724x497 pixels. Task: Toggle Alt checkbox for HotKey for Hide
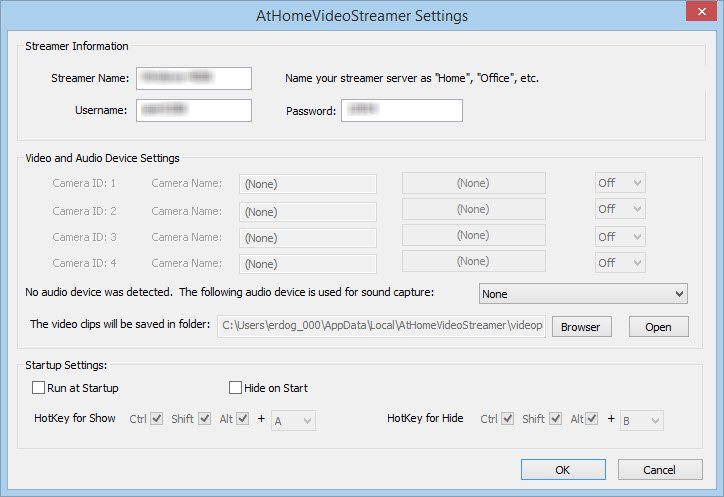(x=592, y=418)
